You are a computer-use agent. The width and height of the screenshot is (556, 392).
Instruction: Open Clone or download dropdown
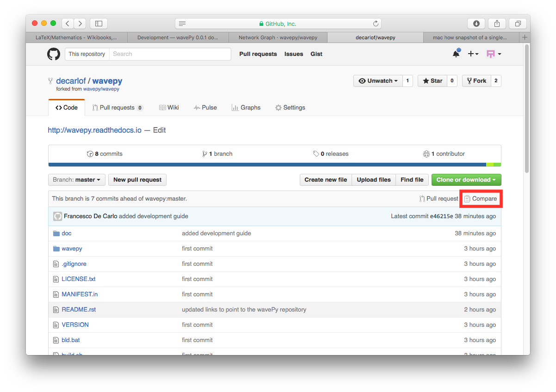(466, 180)
